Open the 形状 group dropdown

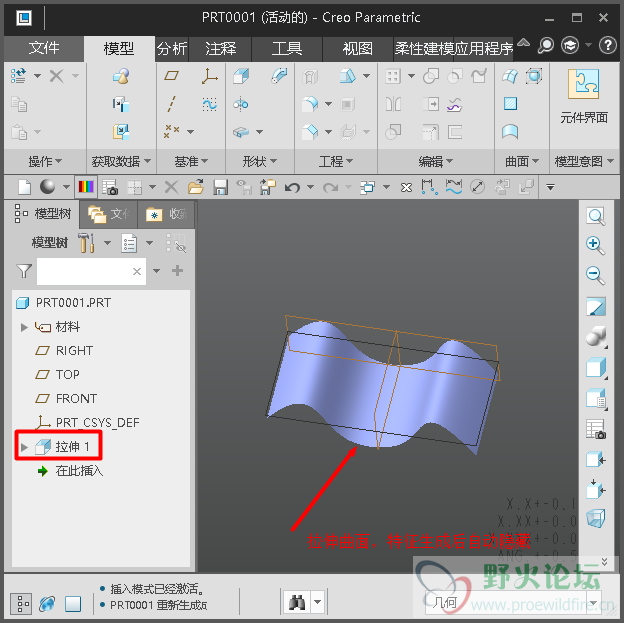coord(260,161)
